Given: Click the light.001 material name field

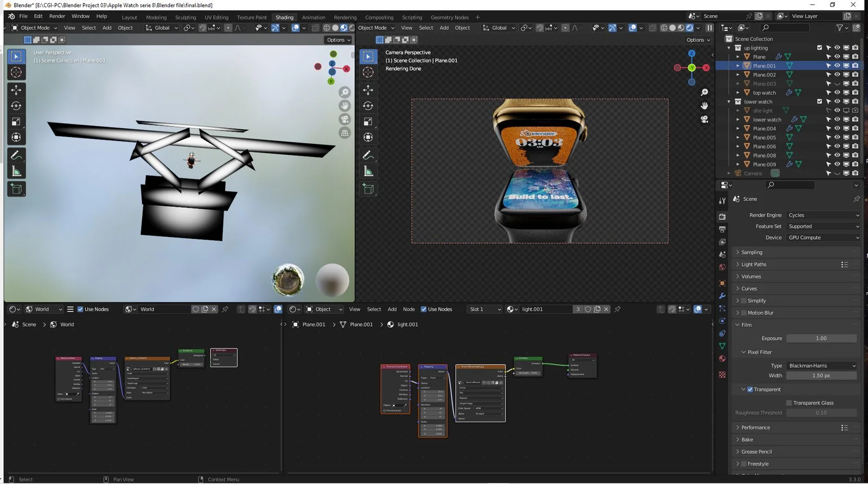Looking at the screenshot, I should pos(545,309).
